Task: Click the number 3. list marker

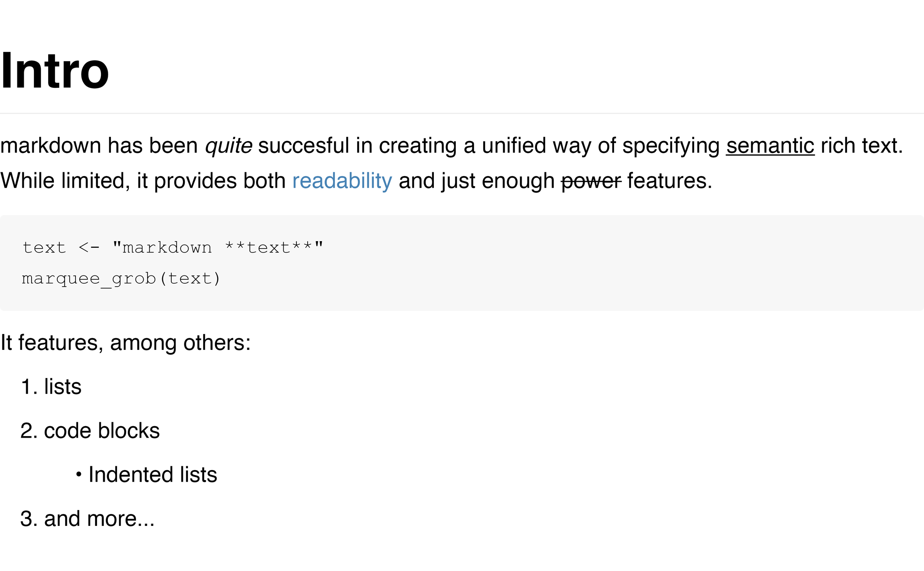Action: 29,519
